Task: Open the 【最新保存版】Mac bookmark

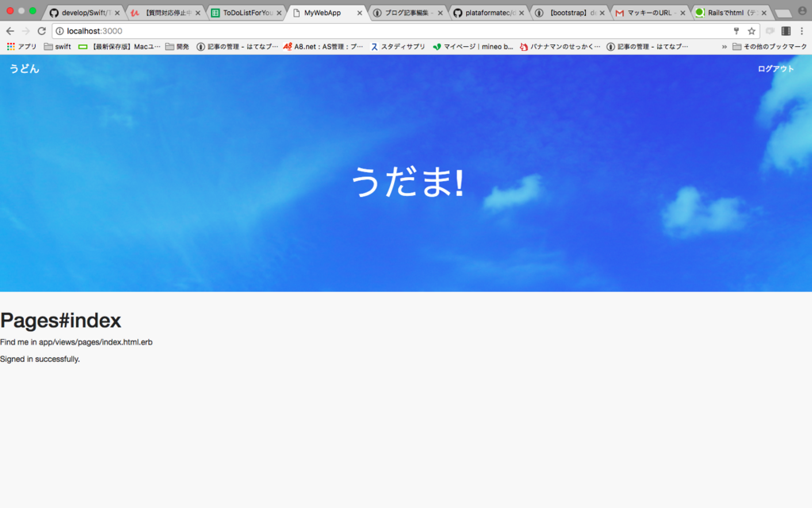Action: pos(120,47)
